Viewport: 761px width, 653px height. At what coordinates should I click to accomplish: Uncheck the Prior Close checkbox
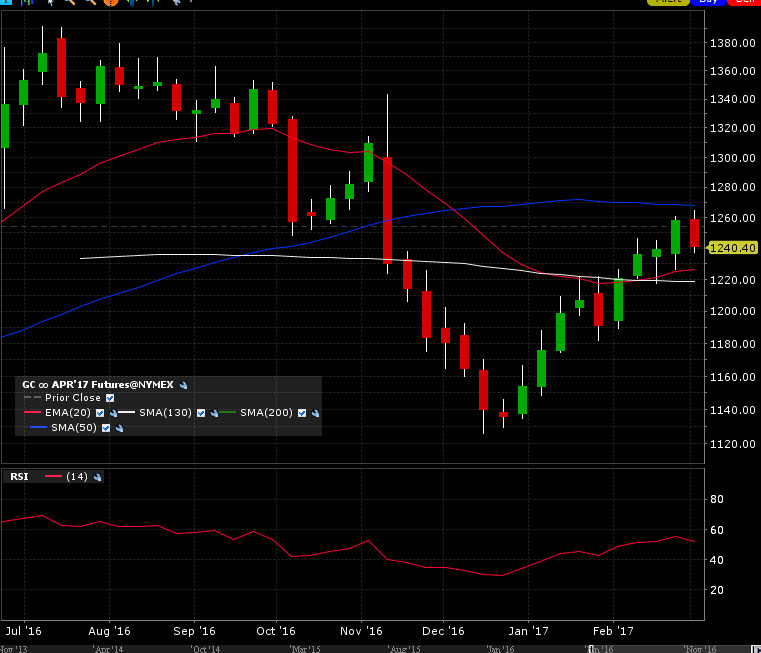coord(110,398)
